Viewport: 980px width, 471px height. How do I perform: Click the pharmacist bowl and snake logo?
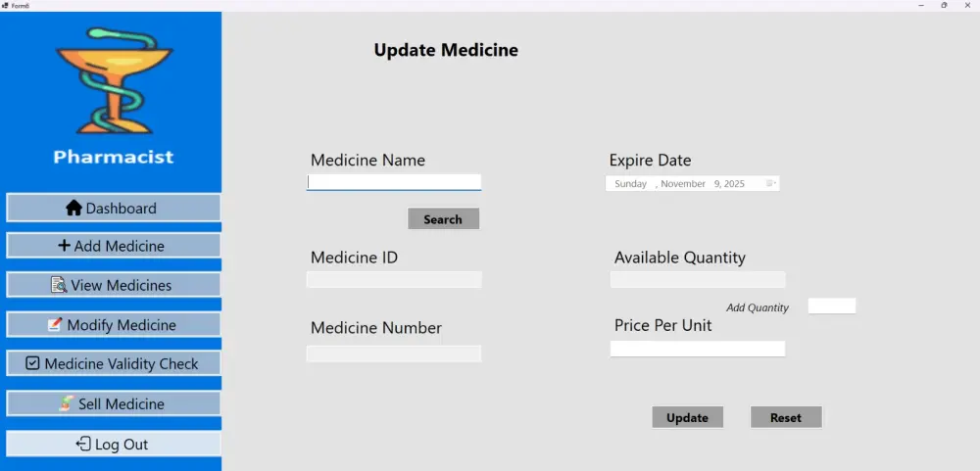114,80
